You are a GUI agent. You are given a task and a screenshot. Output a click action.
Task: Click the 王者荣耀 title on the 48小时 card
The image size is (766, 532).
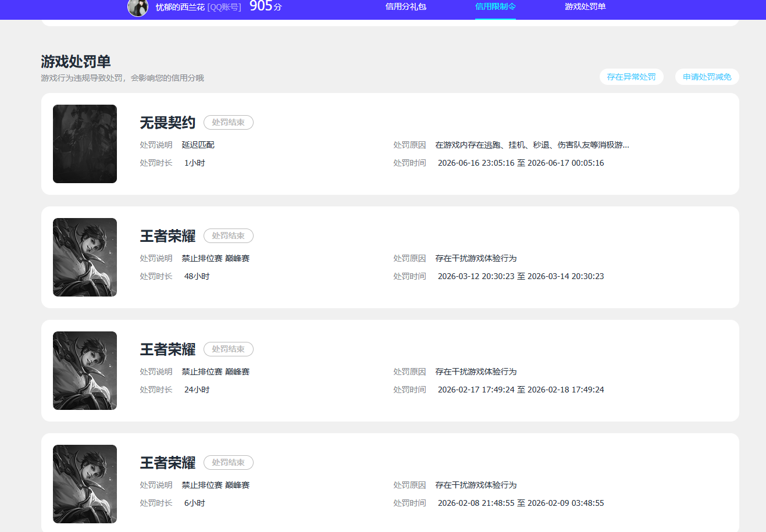pos(168,236)
